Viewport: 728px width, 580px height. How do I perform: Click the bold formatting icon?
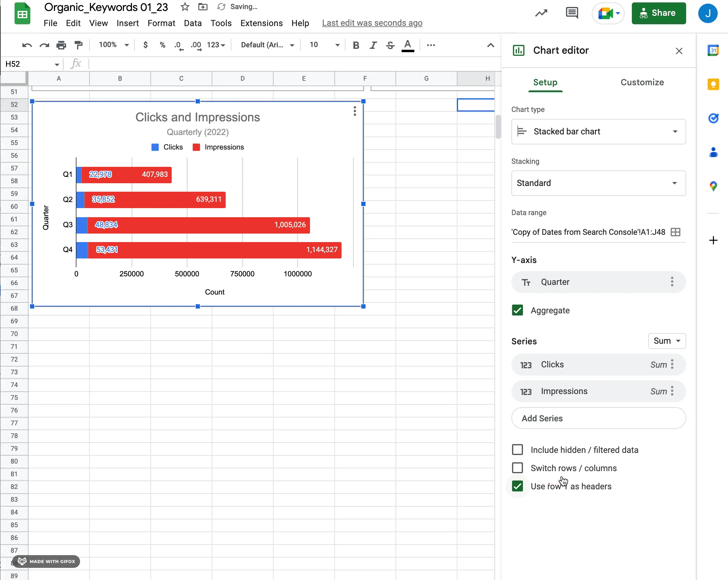click(x=356, y=45)
